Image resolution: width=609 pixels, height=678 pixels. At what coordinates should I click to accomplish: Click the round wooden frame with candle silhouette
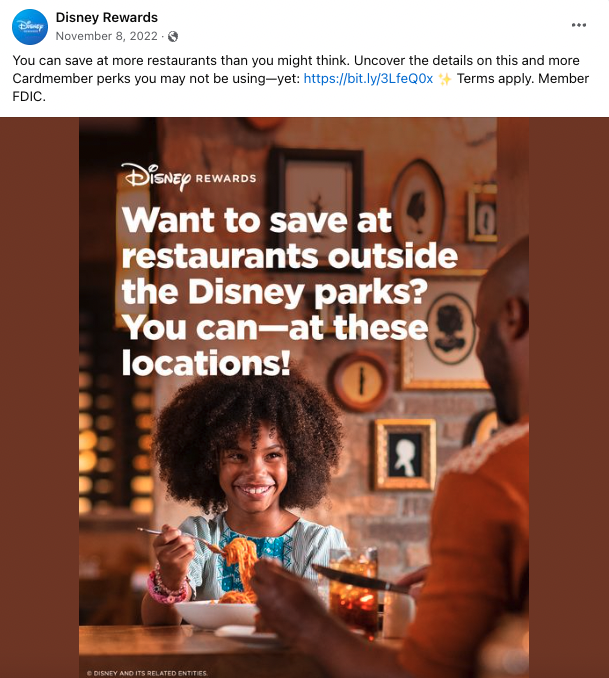[359, 381]
